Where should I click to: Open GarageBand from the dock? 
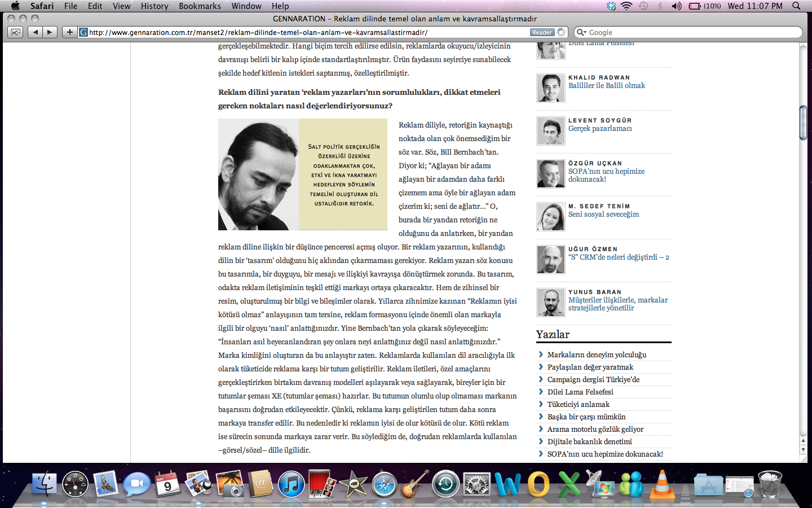(x=415, y=484)
